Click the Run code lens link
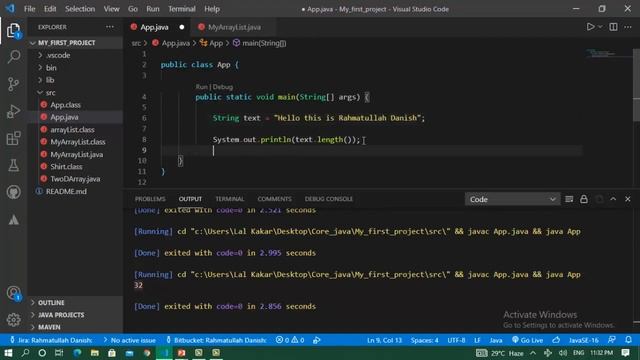 click(201, 87)
